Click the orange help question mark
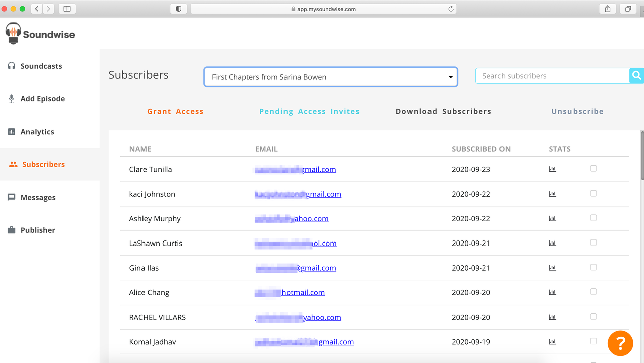 (x=620, y=343)
